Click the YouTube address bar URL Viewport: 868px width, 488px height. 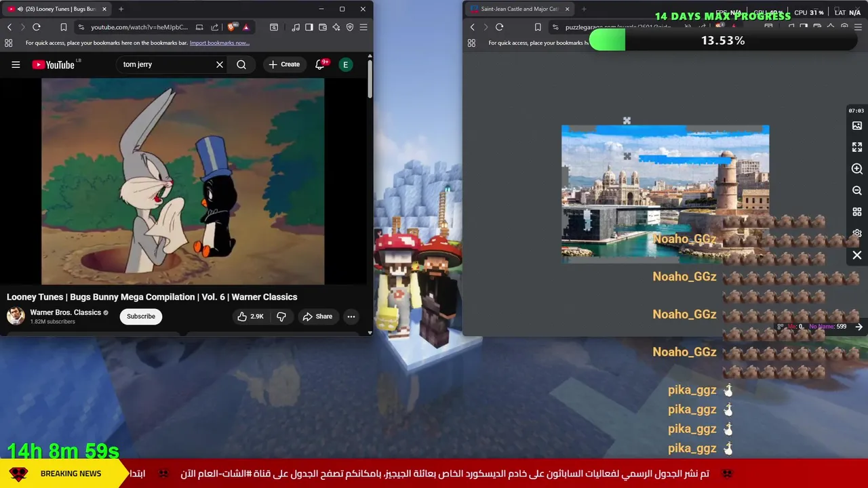[139, 27]
